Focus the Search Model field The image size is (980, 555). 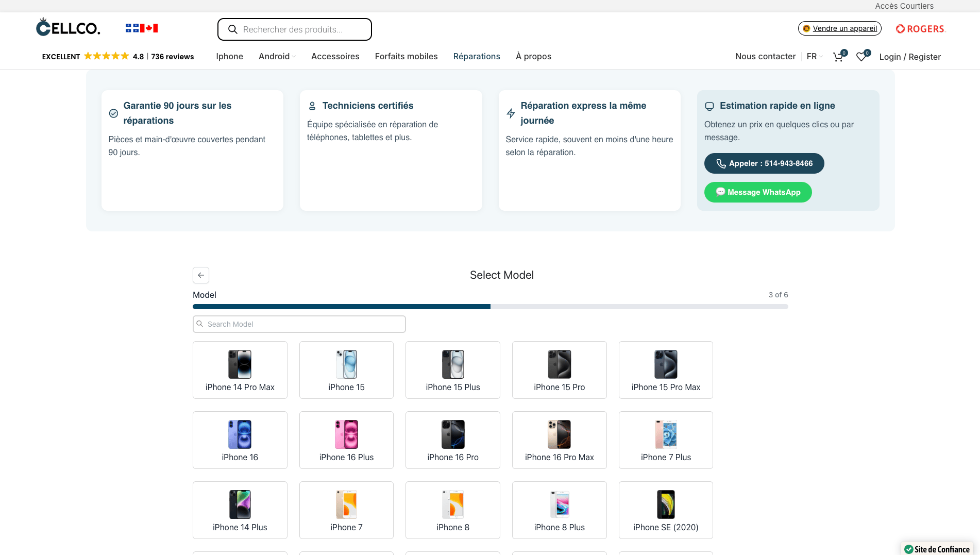[299, 324]
